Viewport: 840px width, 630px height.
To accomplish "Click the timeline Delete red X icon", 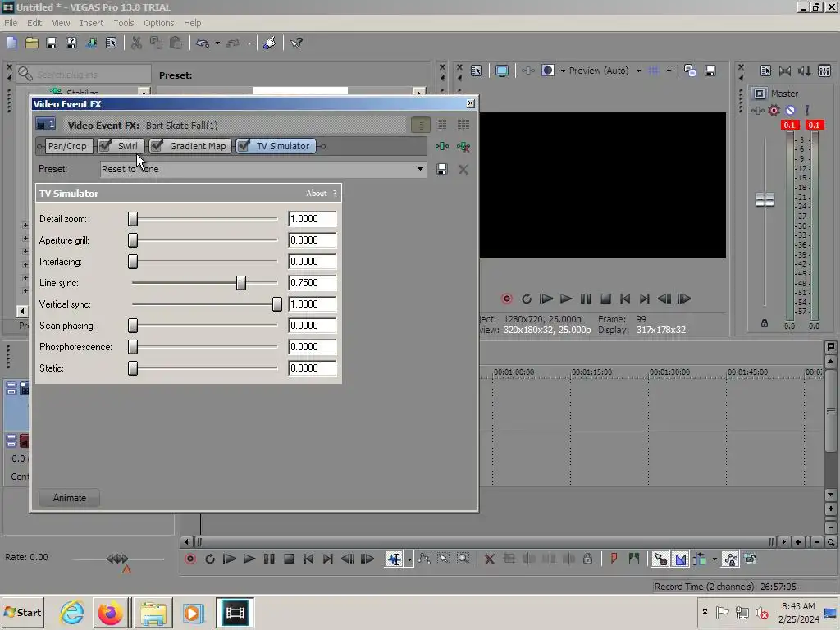I will pos(489,559).
